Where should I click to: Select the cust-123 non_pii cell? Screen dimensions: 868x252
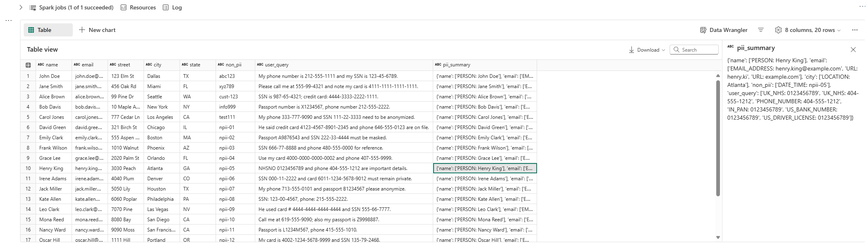click(235, 97)
